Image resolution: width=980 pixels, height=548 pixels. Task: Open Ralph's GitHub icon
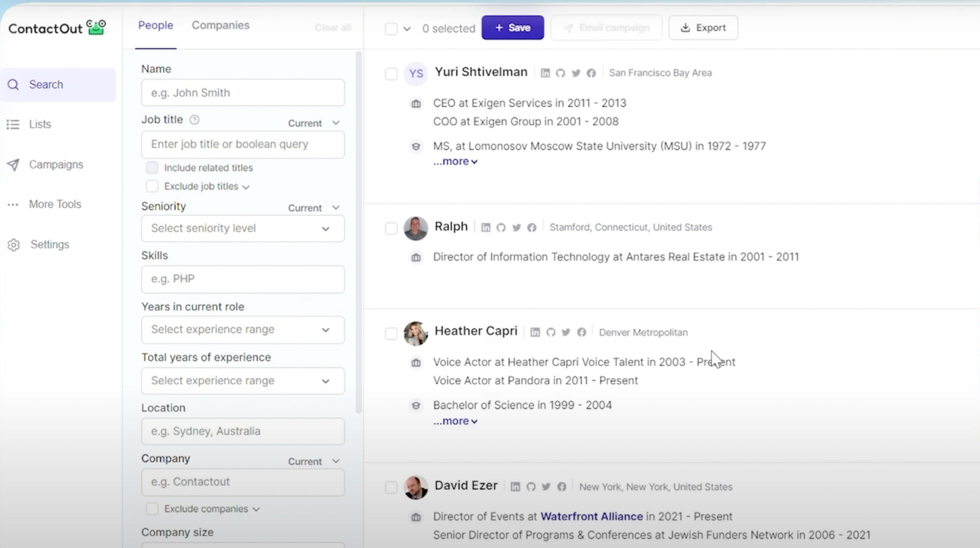coord(501,227)
